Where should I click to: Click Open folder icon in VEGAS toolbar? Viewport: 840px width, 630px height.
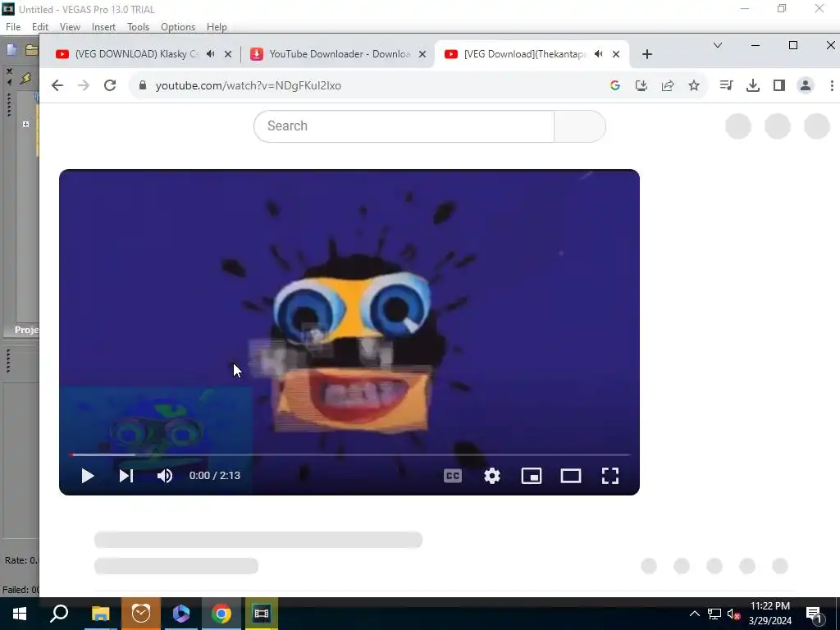click(32, 50)
